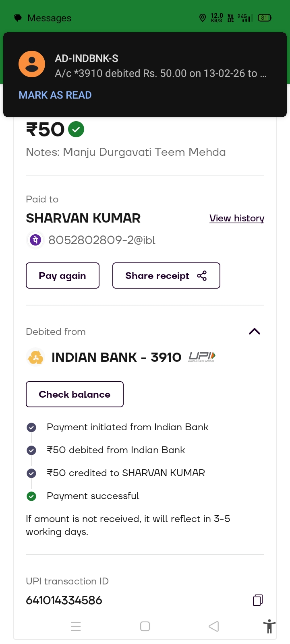Tap the Share receipt button label
Viewport: 290px width, 644px height.
[x=157, y=276]
